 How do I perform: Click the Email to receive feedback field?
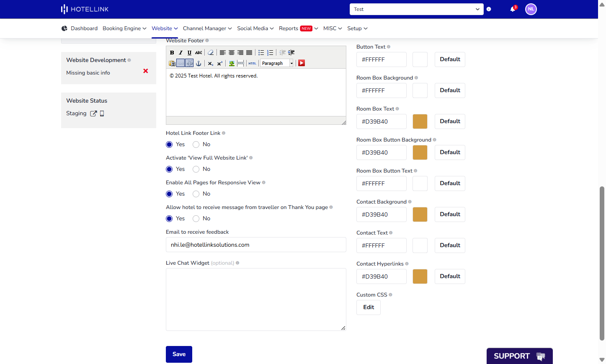point(256,245)
